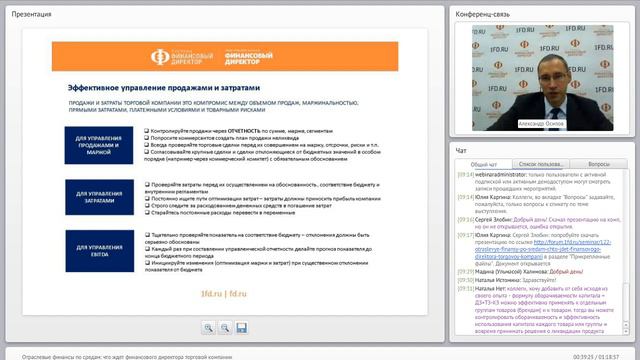Click the speaker video feed
Screen dimensions: 640x360
[542, 78]
